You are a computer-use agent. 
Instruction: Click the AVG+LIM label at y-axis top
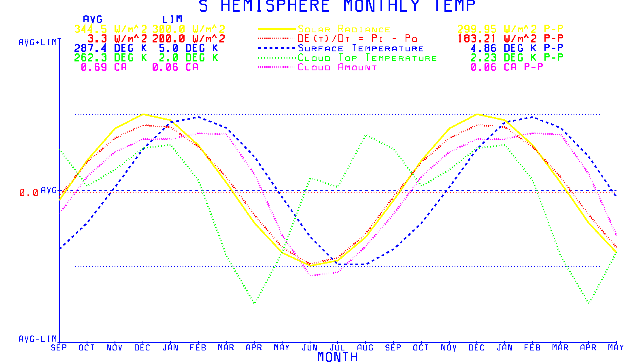(x=38, y=42)
